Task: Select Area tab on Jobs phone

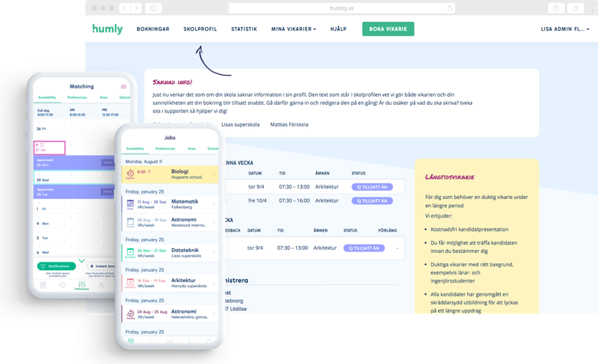Action: coord(192,149)
